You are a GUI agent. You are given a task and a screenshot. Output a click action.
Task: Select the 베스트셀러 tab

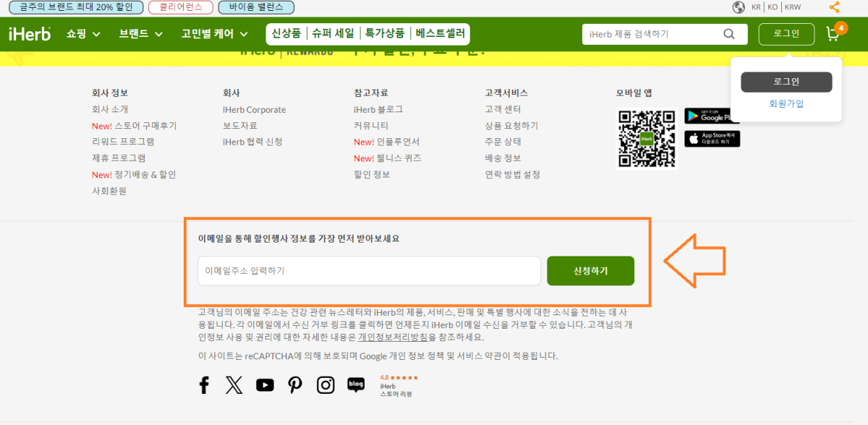tap(442, 33)
